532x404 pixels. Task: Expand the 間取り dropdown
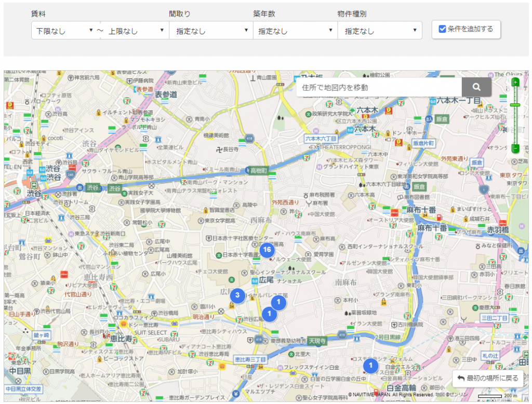pos(211,31)
